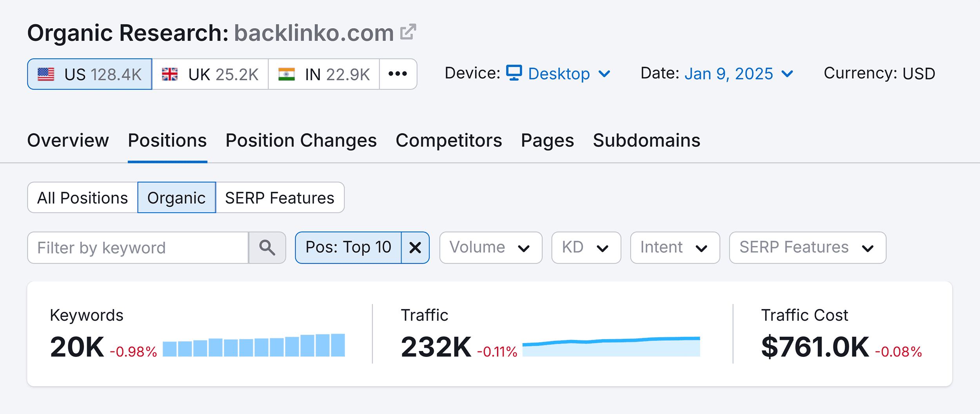Open the Subdomains tab
This screenshot has height=414, width=980.
tap(647, 140)
